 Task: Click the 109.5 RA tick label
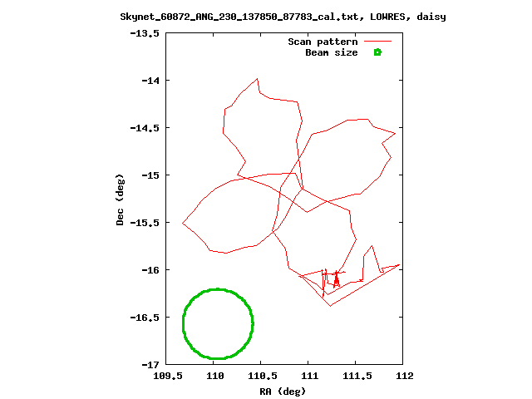click(168, 376)
